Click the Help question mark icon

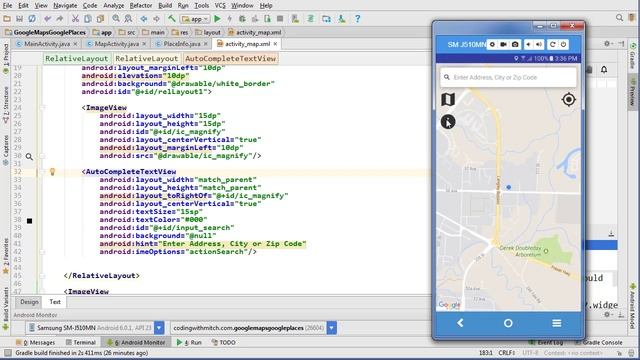pos(358,19)
